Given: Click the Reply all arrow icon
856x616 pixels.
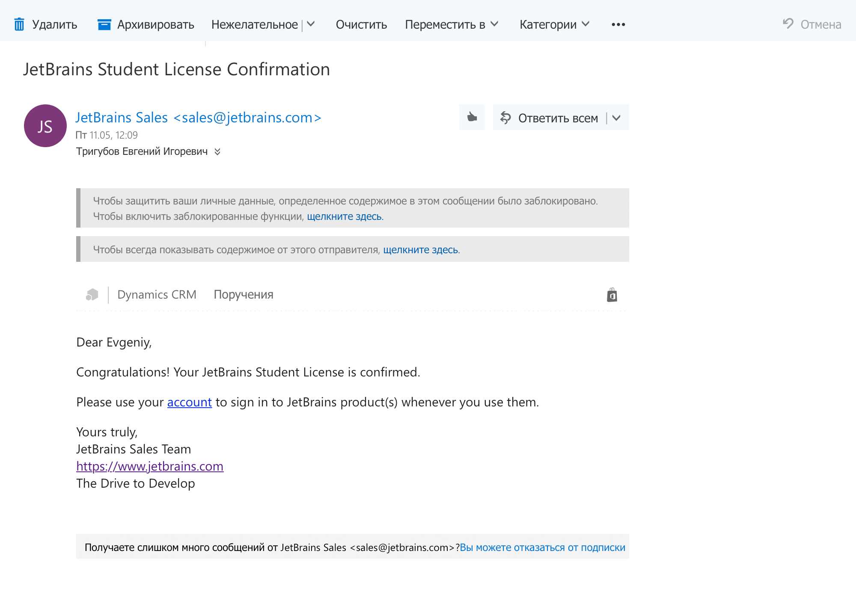Looking at the screenshot, I should click(505, 118).
